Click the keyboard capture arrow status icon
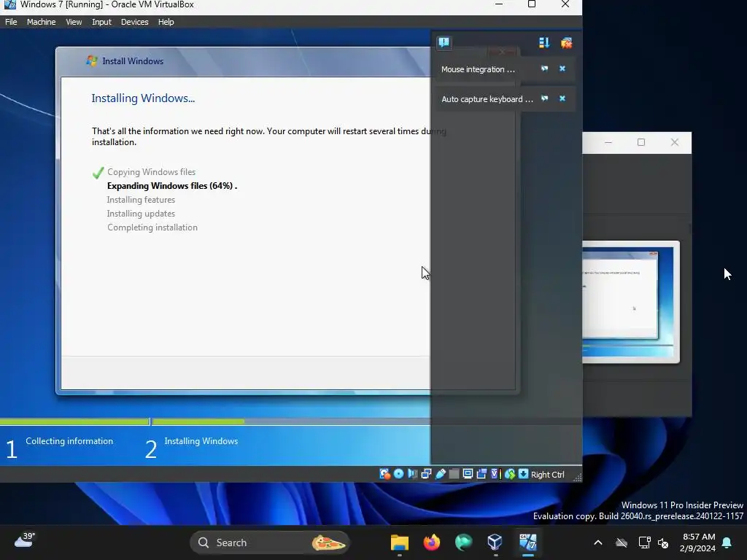 click(x=523, y=474)
